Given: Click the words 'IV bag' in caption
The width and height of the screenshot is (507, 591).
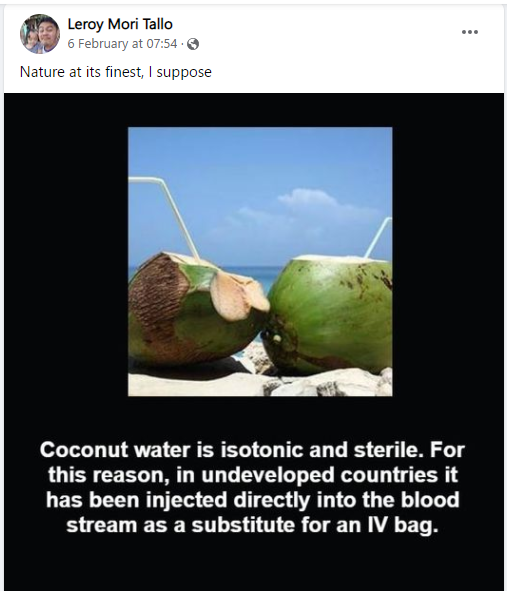Looking at the screenshot, I should click(403, 525).
